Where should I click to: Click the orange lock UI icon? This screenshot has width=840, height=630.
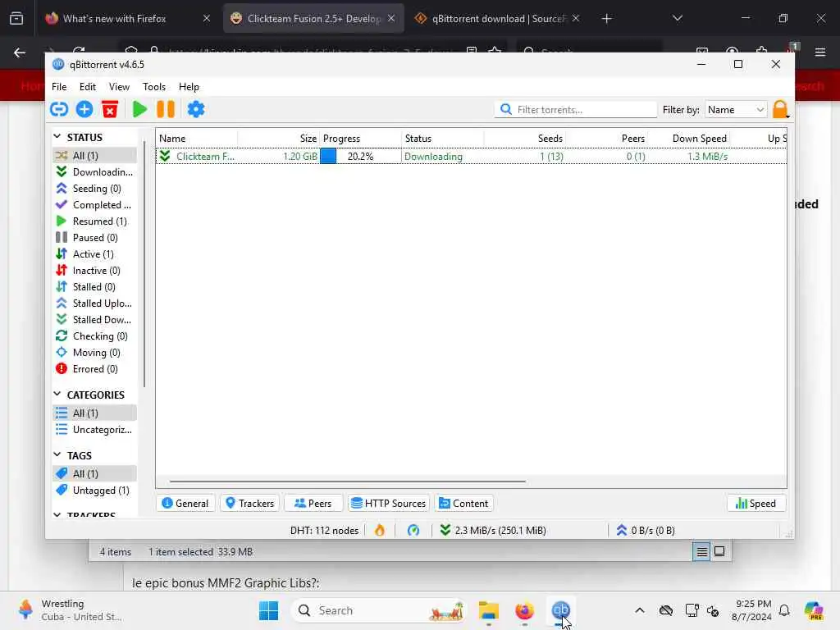[780, 109]
